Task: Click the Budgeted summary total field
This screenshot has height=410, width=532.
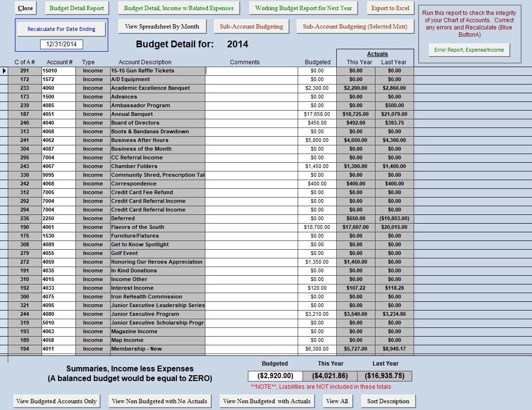Action: pos(275,376)
